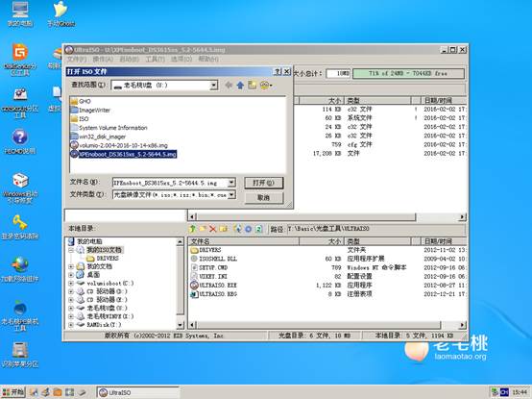Click the local path field

point(375,229)
